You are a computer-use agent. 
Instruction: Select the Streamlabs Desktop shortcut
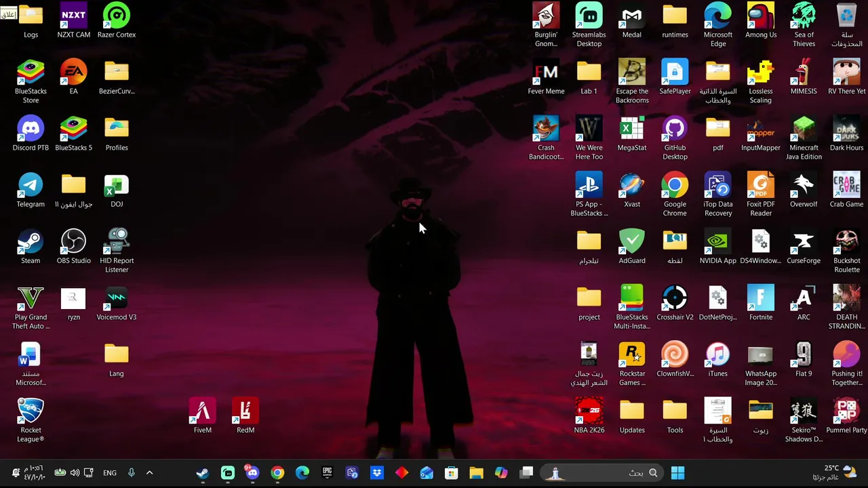pyautogui.click(x=589, y=26)
